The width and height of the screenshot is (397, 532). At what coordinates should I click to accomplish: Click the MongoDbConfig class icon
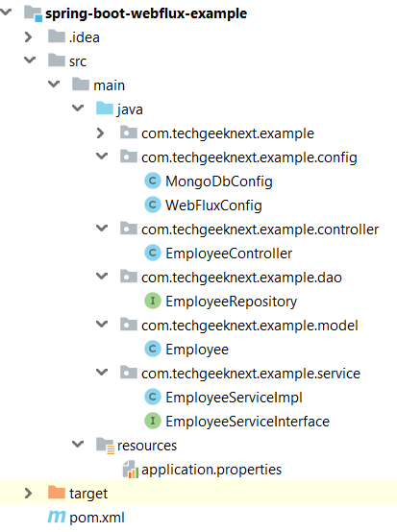pos(153,181)
